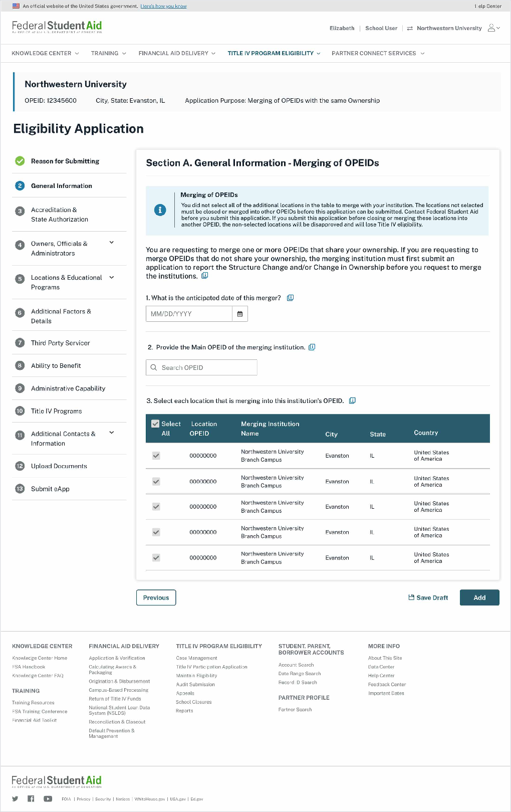Image resolution: width=511 pixels, height=812 pixels.
Task: Click the search magnifier in OPEID field
Action: (154, 367)
